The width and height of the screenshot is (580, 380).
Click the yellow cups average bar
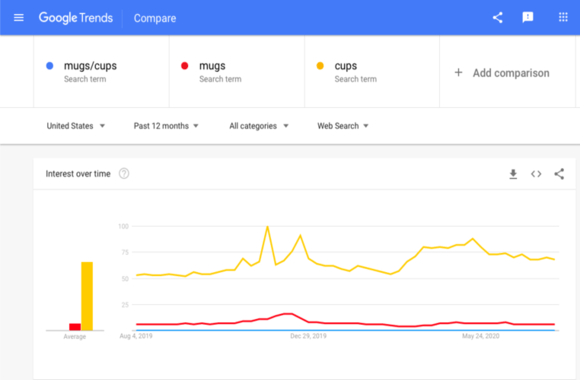click(87, 296)
